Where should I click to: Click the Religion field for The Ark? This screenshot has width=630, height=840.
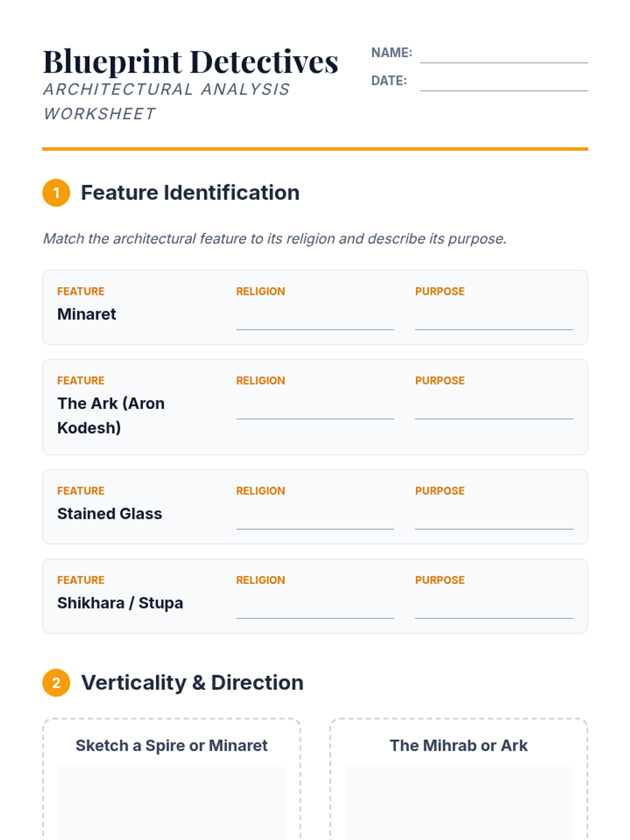pyautogui.click(x=314, y=409)
